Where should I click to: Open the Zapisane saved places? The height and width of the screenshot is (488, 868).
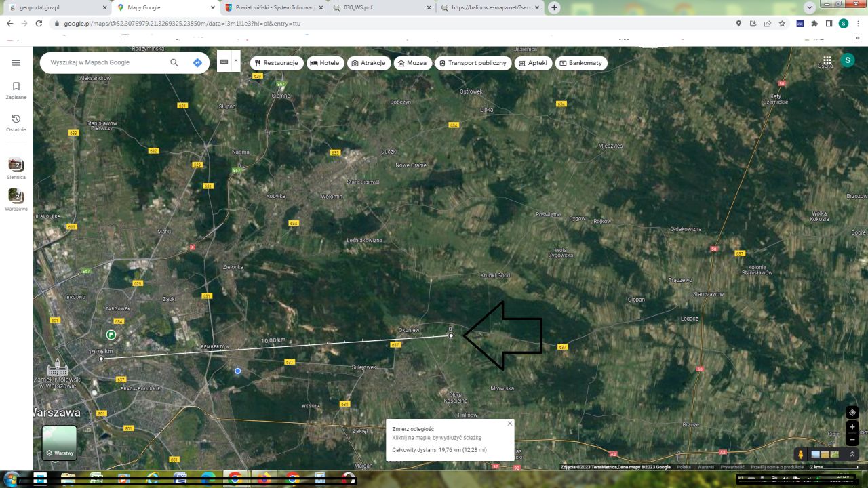click(16, 90)
